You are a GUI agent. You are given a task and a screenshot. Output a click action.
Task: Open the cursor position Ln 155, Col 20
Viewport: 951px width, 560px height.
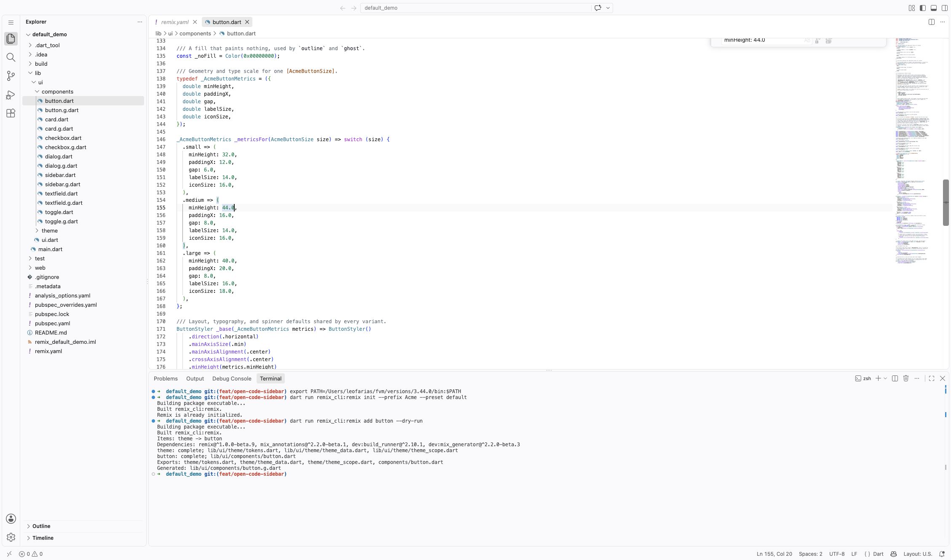(x=774, y=554)
